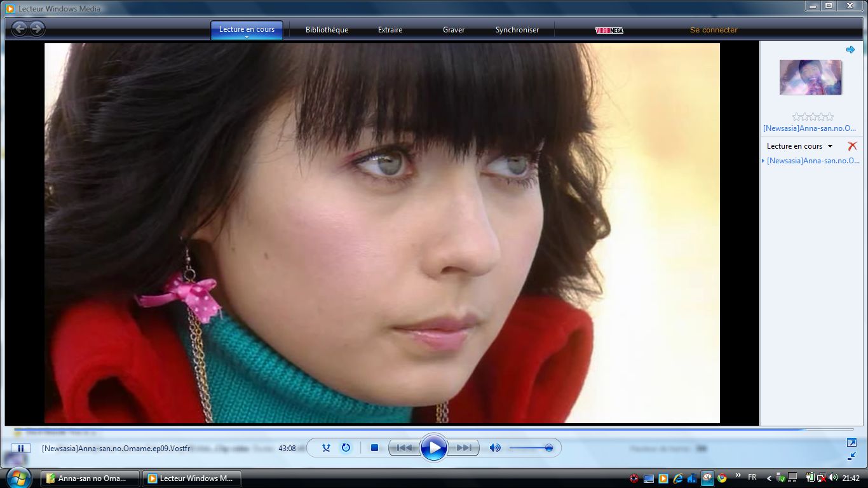The image size is (868, 488).
Task: Expand the Lecture en cours tab arrow
Action: tap(247, 37)
